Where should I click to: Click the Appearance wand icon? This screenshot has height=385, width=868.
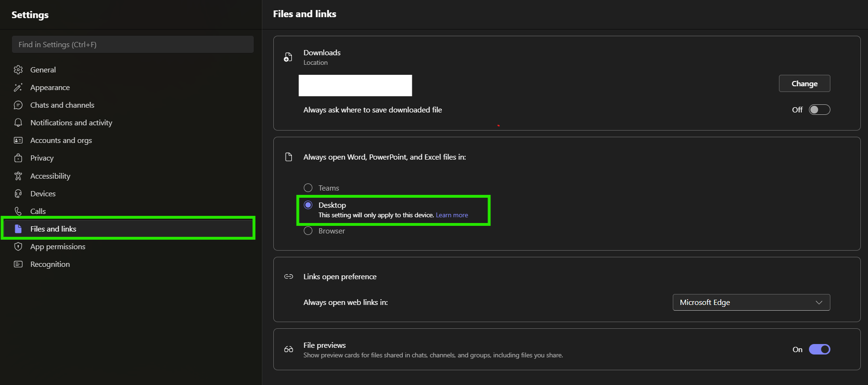[x=18, y=87]
